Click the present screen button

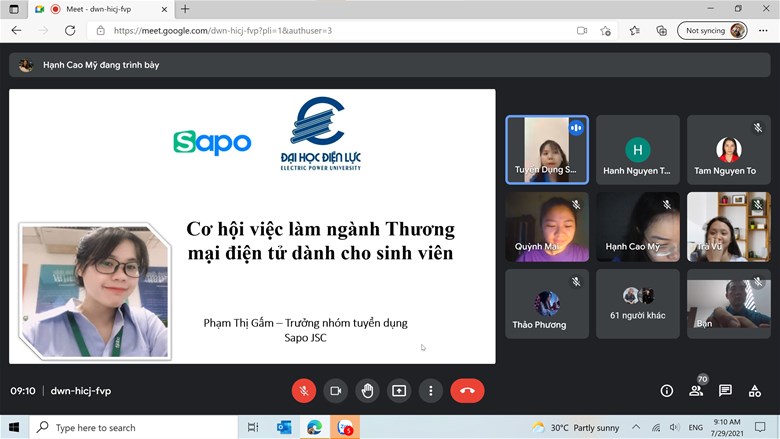(399, 391)
